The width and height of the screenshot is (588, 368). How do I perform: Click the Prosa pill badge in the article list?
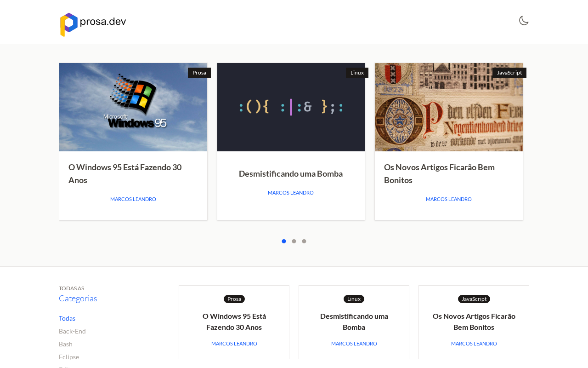234,299
